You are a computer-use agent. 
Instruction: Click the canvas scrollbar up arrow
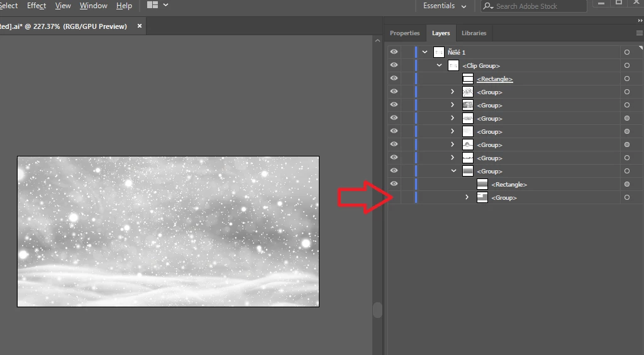tap(377, 40)
